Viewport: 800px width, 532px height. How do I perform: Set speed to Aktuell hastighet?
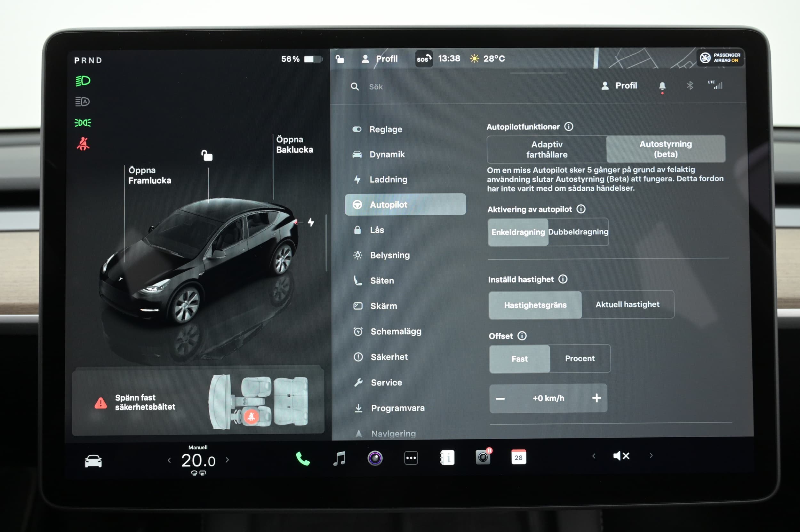(628, 304)
